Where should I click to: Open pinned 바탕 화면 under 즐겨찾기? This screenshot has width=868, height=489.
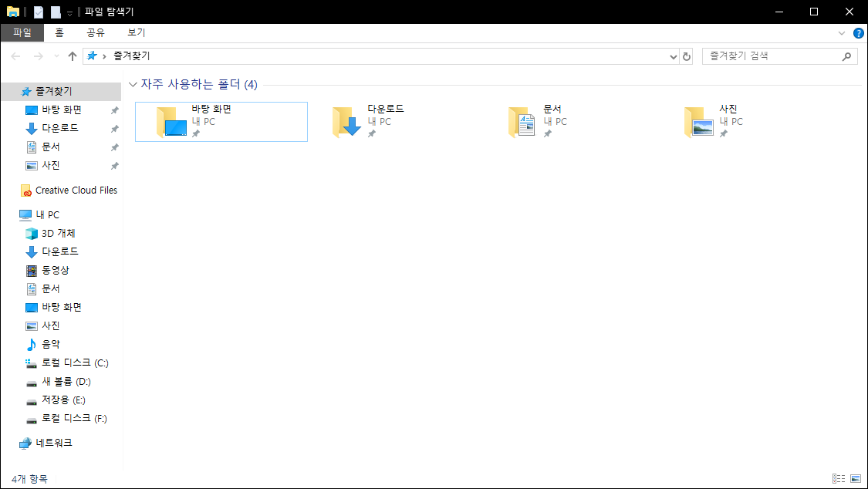point(62,110)
